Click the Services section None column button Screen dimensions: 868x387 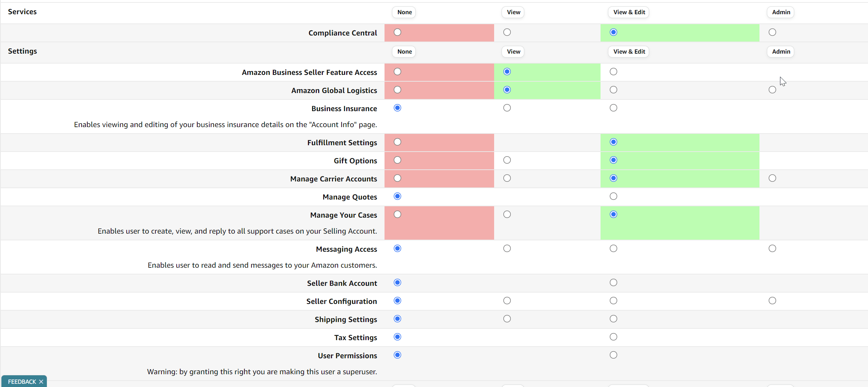[404, 12]
